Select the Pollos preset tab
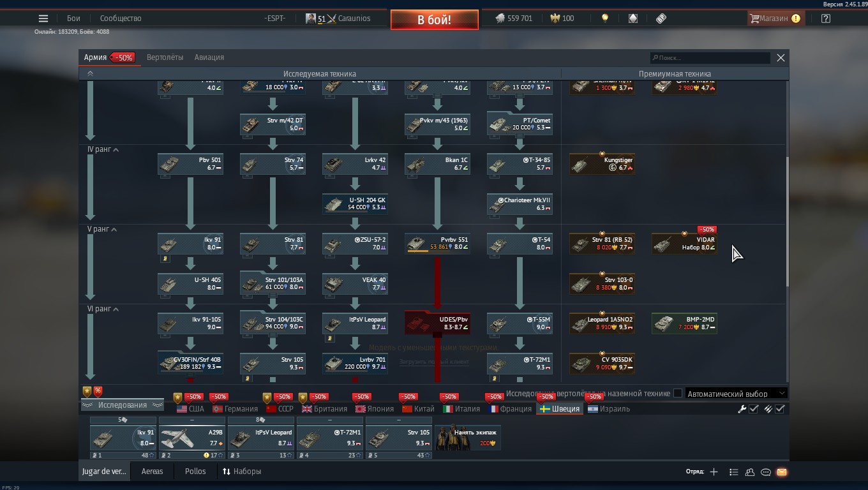Viewport: 868px width, 490px height. 195,471
